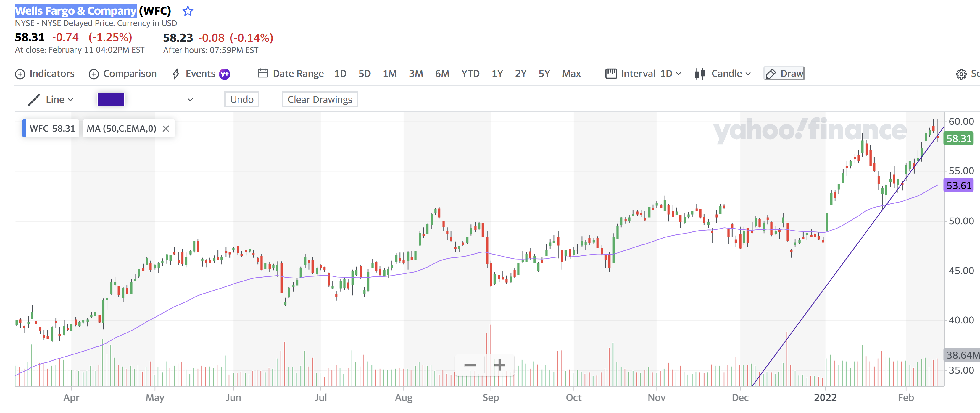This screenshot has width=980, height=413.
Task: Select the 1Y date range
Action: click(497, 74)
